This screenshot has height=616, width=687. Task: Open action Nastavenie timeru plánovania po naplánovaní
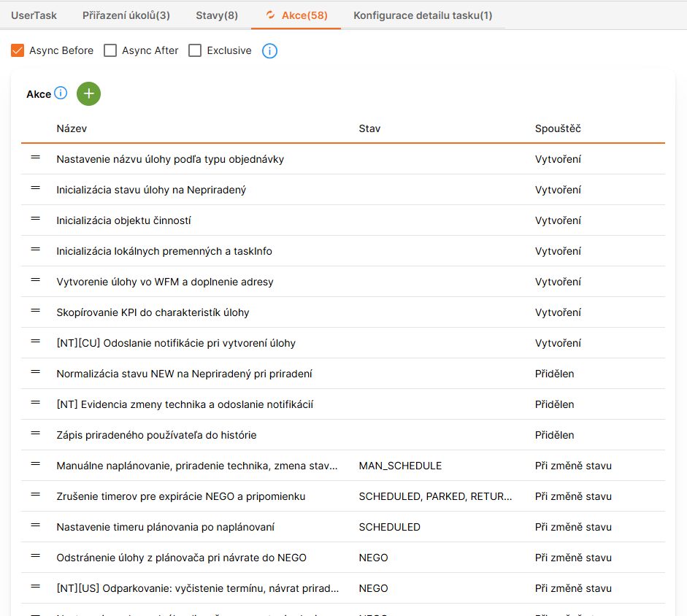click(x=165, y=527)
